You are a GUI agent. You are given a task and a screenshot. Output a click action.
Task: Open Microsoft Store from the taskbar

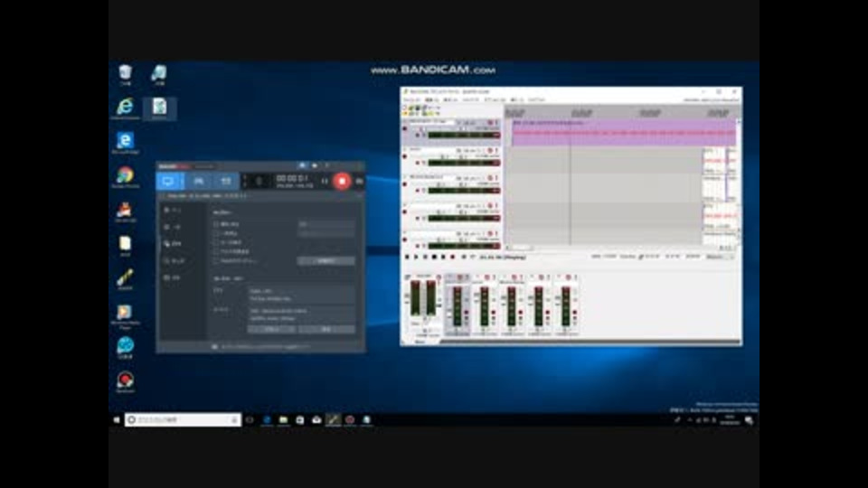coord(300,420)
